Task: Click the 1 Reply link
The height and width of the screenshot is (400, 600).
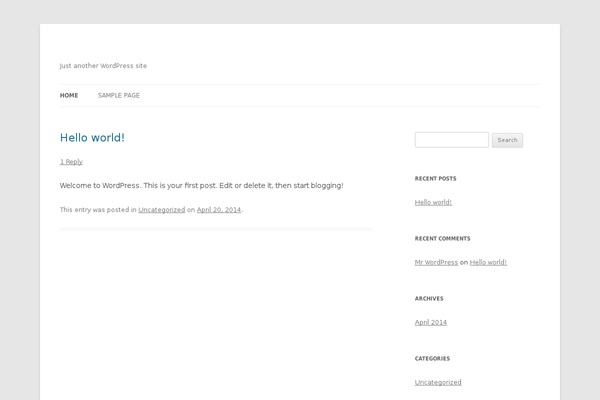Action: [x=71, y=162]
